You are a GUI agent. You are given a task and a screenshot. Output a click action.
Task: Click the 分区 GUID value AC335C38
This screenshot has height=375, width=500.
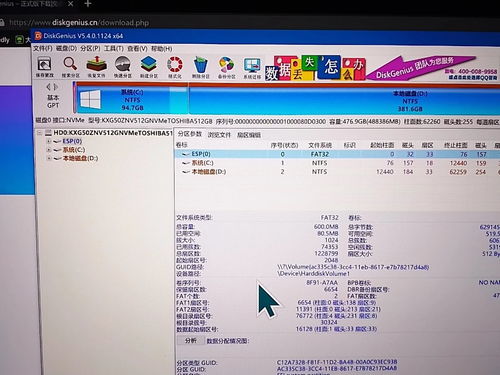pos(337,369)
